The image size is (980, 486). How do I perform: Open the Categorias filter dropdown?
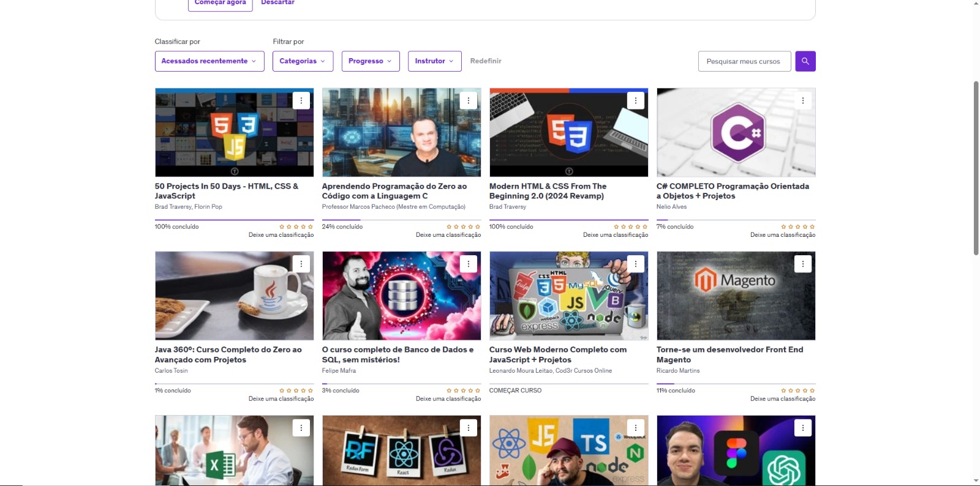point(303,61)
